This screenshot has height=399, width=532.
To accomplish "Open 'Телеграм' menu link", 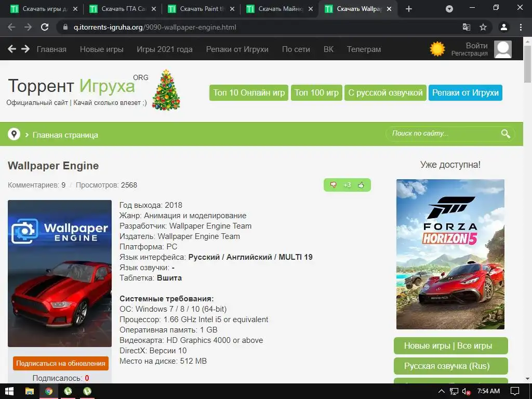I will click(x=364, y=49).
